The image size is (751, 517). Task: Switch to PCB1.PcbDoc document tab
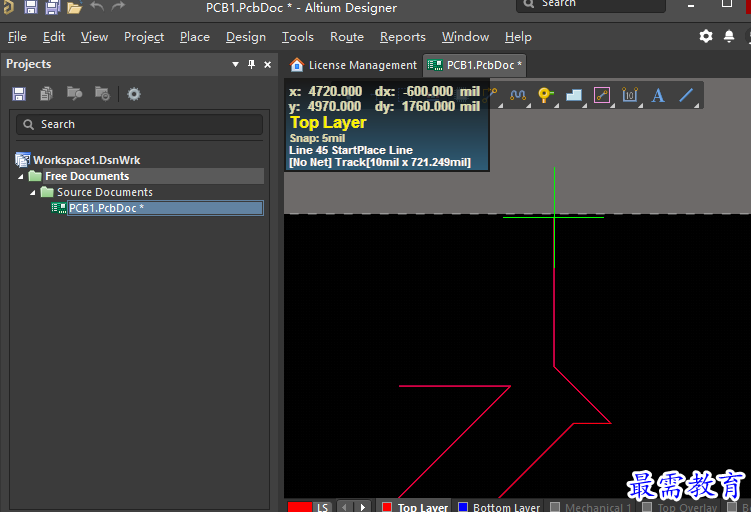pyautogui.click(x=474, y=65)
